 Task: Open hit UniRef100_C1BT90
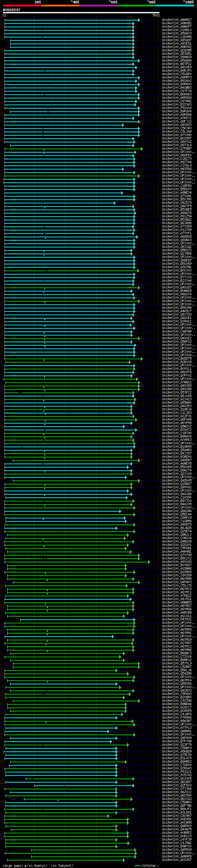tap(177, 433)
